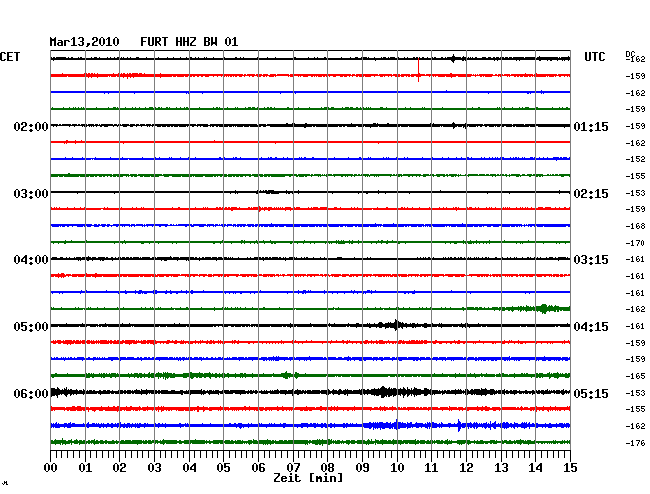
Task: Click minute-axis tick label 05
Action: (x=223, y=467)
